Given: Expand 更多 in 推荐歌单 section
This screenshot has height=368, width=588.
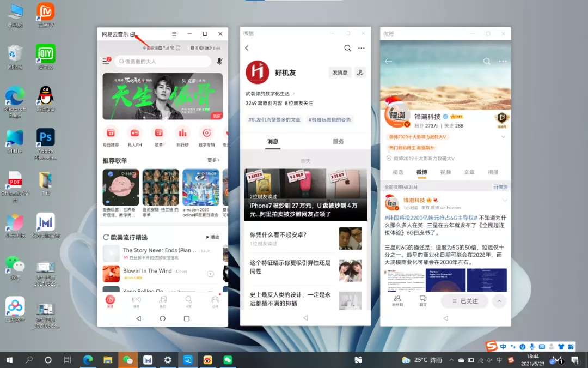Looking at the screenshot, I should [x=213, y=160].
